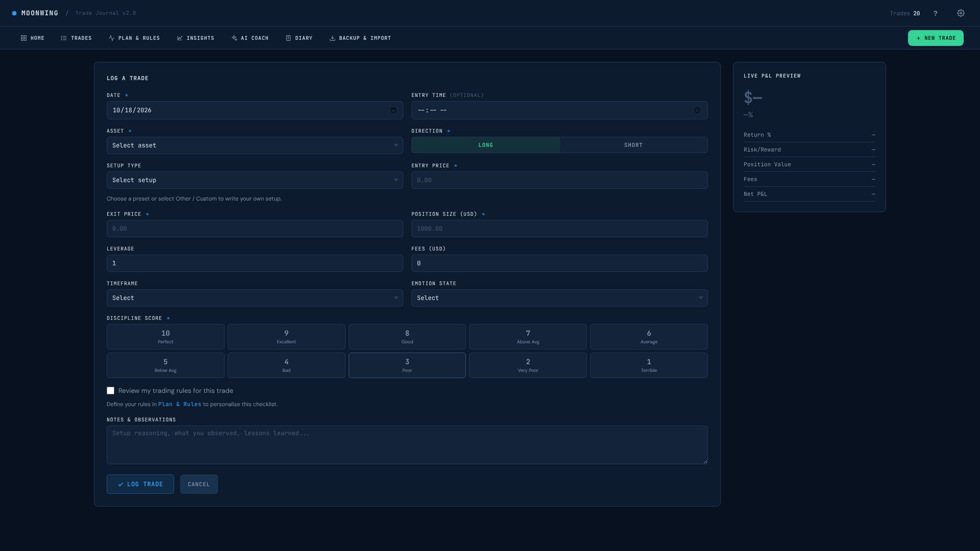
Task: Open the Diary tab
Action: click(299, 38)
